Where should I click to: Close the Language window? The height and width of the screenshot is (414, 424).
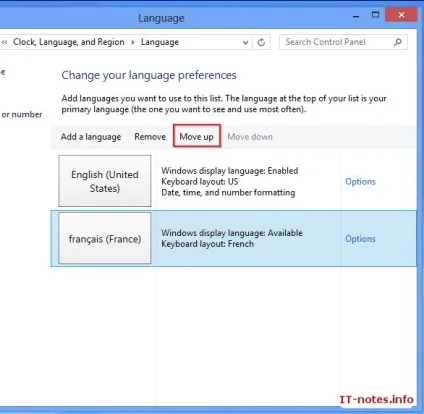tap(401, 15)
